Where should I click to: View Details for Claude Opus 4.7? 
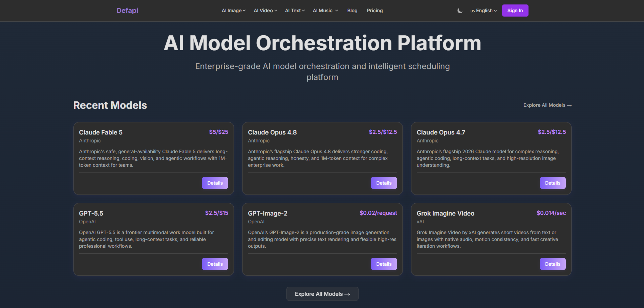pyautogui.click(x=552, y=183)
